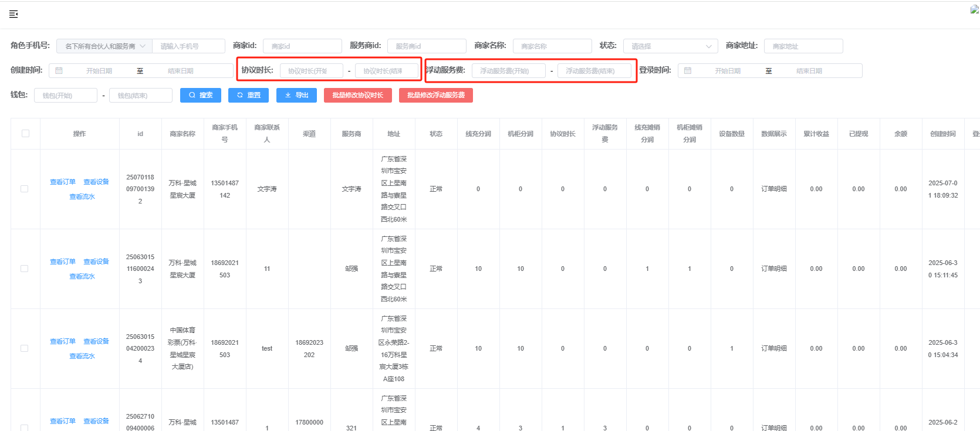Viewport: 980px width, 431px height.
Task: Click the hamburger menu collapse icon
Action: pyautogui.click(x=13, y=14)
